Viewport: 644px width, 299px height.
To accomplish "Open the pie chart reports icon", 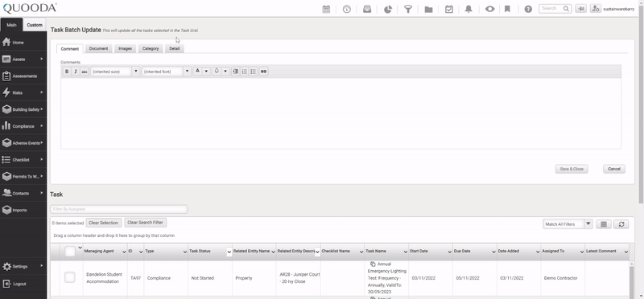I will pyautogui.click(x=388, y=9).
